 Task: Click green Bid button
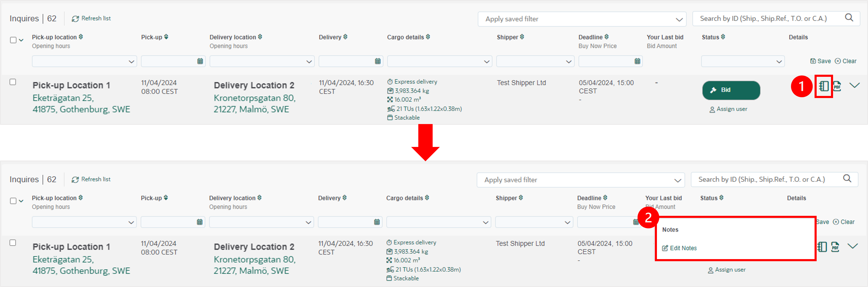(731, 90)
